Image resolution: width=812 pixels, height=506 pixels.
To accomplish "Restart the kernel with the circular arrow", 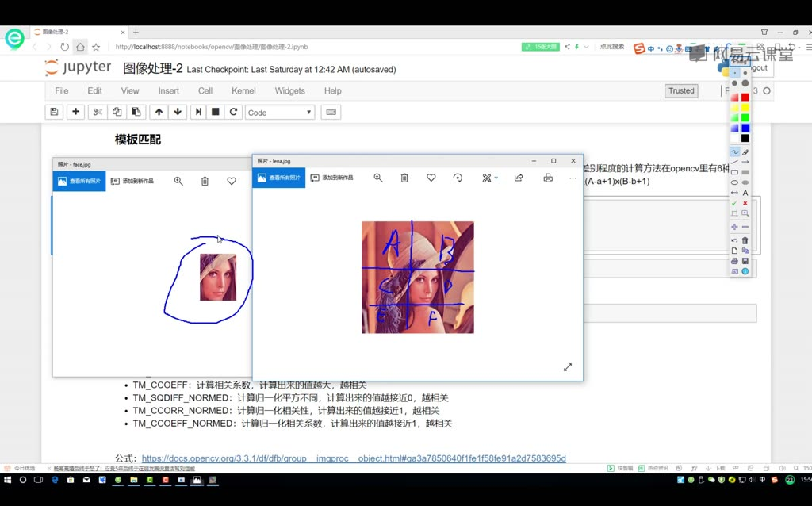I will pos(234,112).
